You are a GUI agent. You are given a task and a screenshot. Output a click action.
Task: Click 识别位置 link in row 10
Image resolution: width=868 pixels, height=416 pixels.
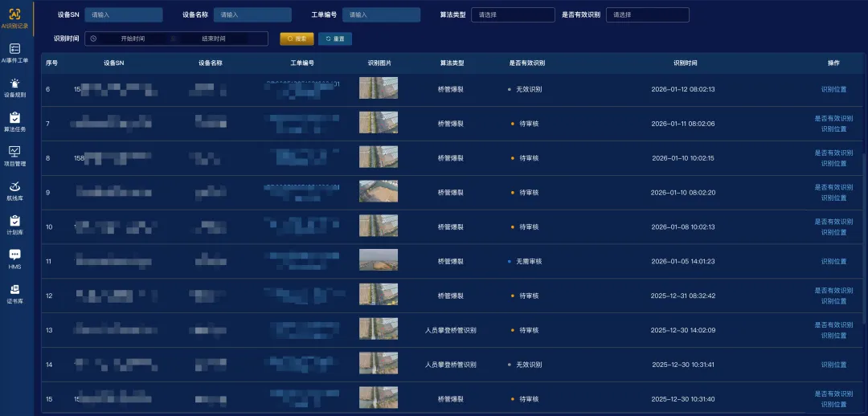[833, 232]
